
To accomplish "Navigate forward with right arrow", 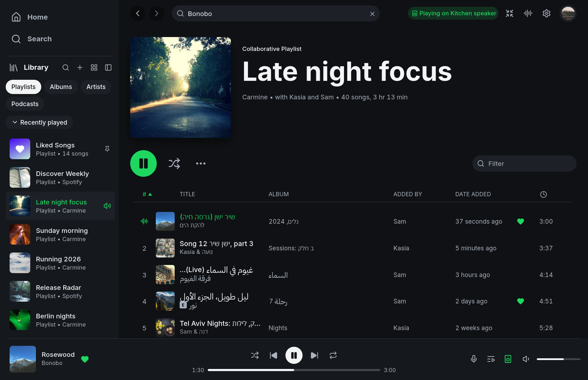I will [x=157, y=14].
